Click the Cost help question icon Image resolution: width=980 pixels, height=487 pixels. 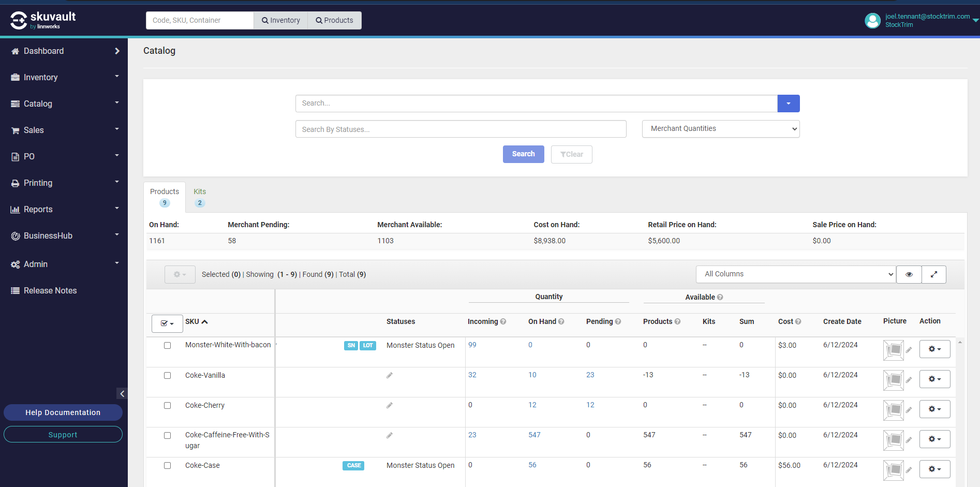point(798,322)
